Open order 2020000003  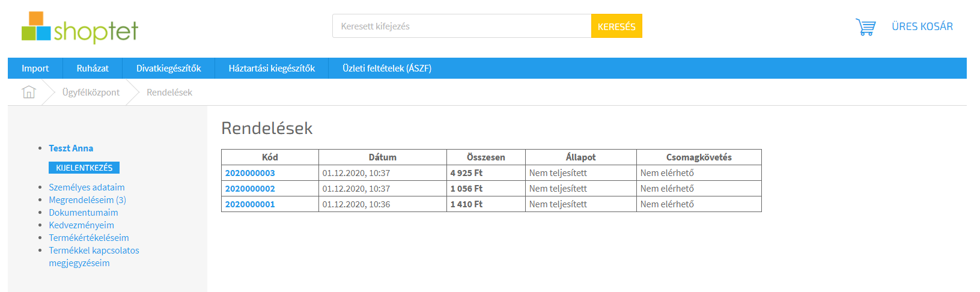(x=250, y=172)
